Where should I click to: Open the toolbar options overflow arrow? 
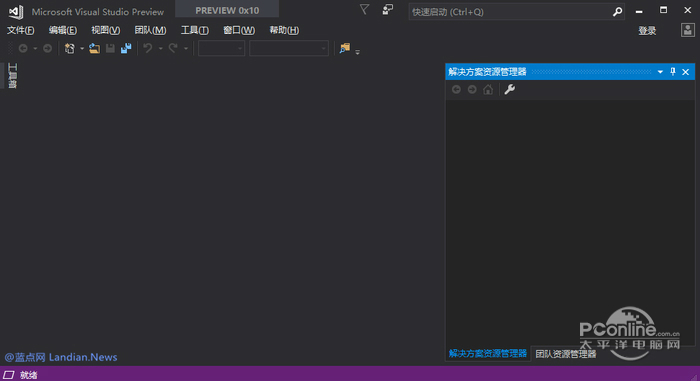(358, 52)
